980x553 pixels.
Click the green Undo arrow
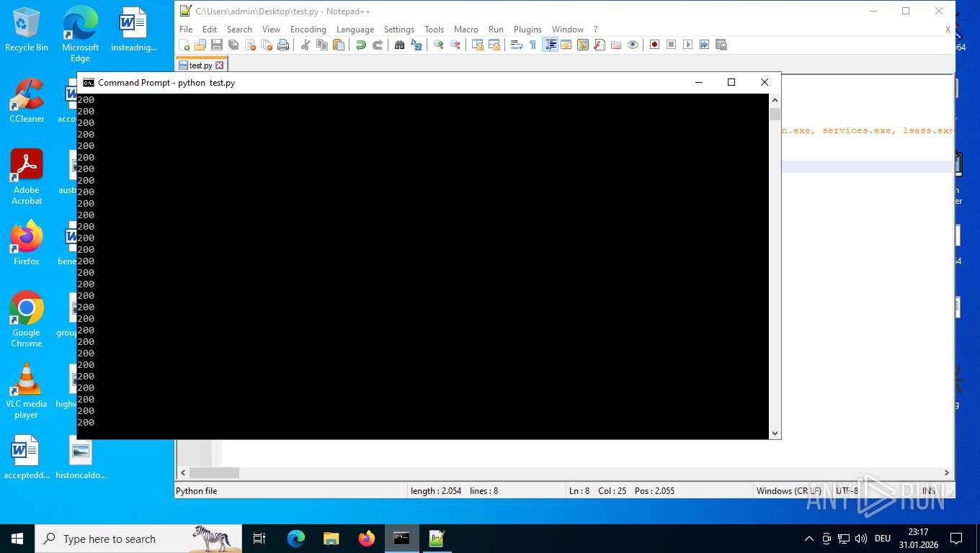[361, 45]
